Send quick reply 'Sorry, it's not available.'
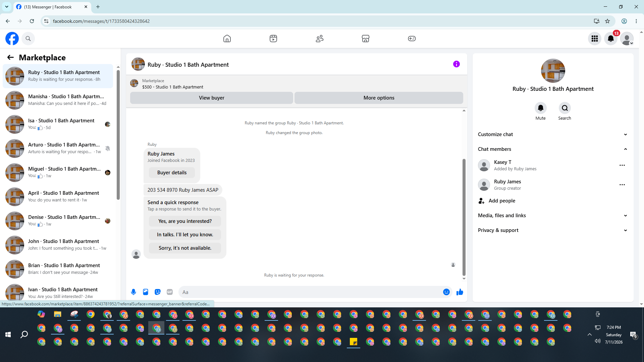The width and height of the screenshot is (644, 362). point(185,248)
